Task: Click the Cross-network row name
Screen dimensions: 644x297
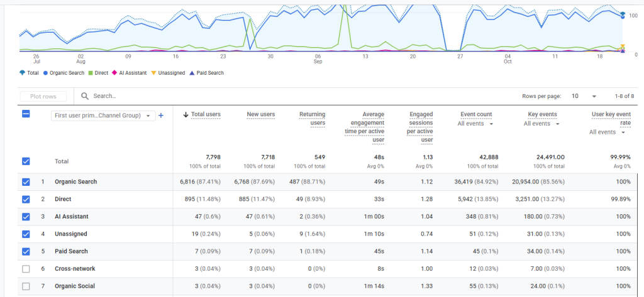Action: [75, 269]
